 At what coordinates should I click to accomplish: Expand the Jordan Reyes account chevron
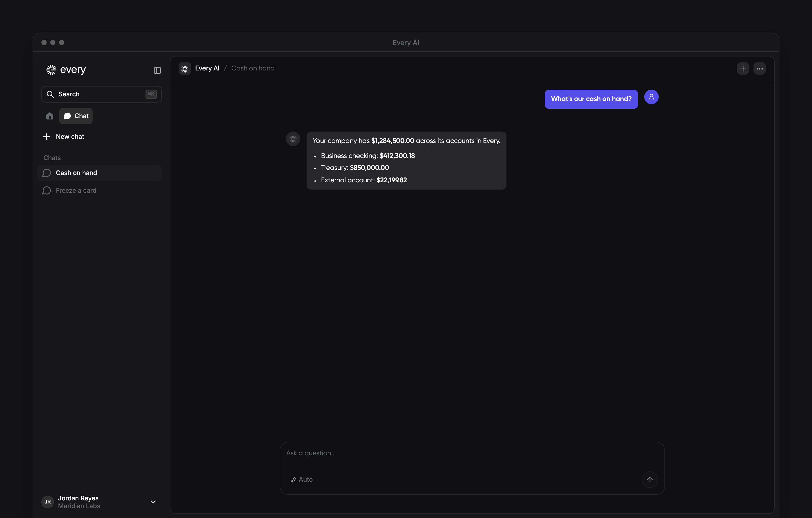(153, 502)
